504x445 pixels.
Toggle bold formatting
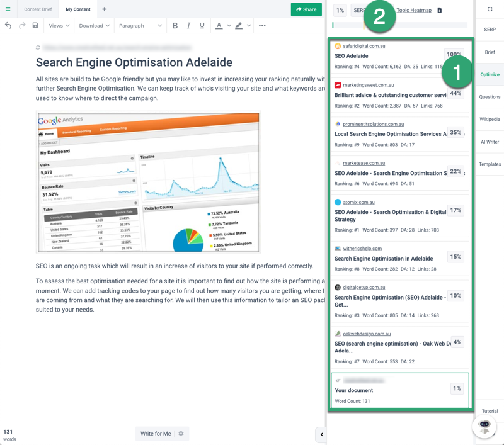click(x=175, y=26)
